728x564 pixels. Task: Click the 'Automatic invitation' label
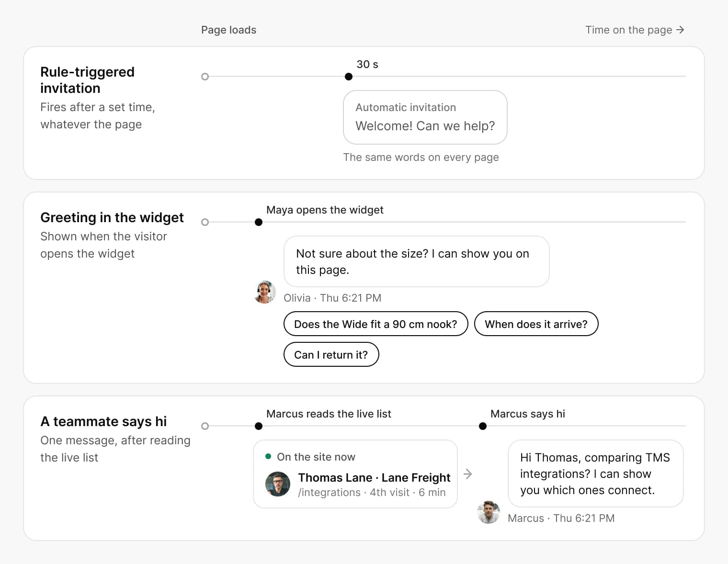coord(406,107)
